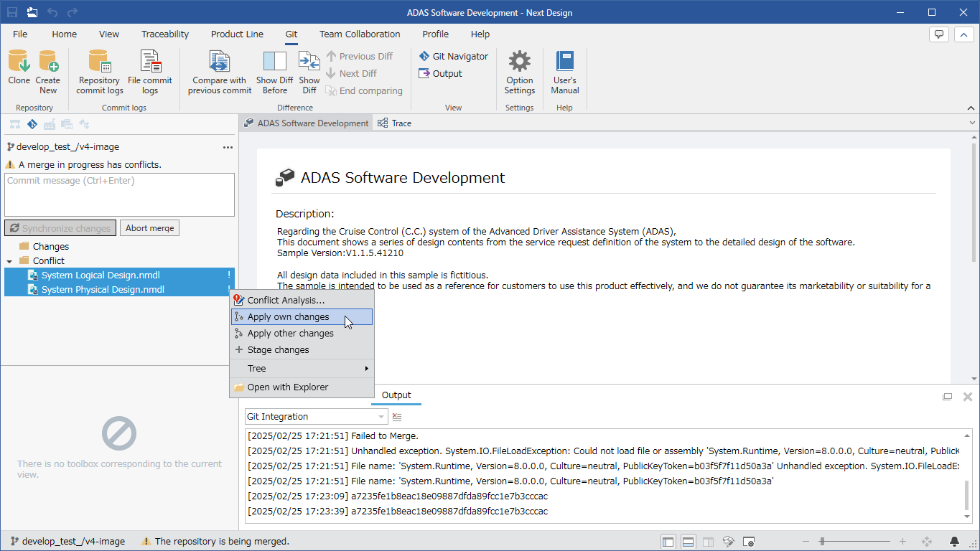Click the Abort merge button
Viewport: 980px width, 551px height.
point(149,228)
